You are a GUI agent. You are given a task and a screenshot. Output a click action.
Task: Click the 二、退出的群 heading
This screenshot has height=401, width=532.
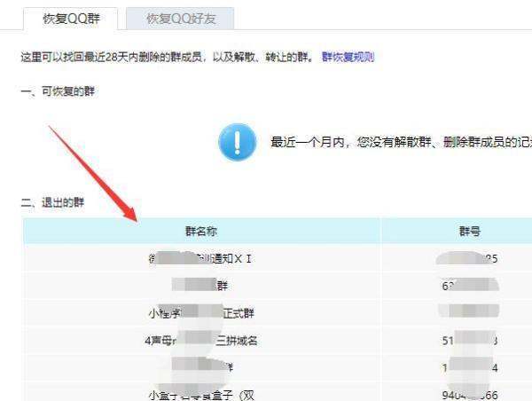[x=52, y=202]
